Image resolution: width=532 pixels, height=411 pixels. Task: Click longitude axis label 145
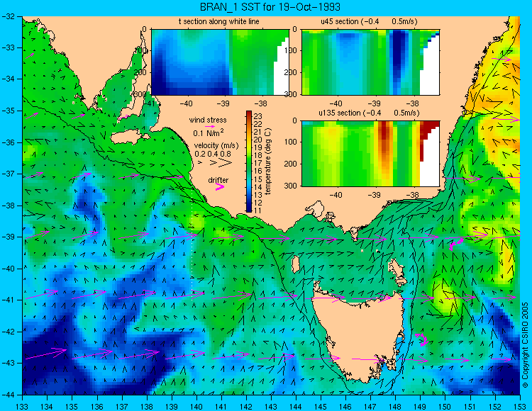[x=321, y=405]
